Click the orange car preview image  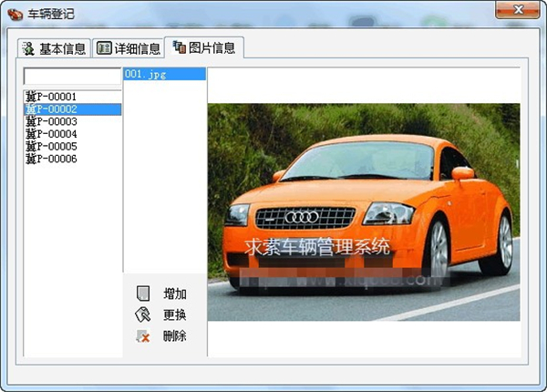[x=363, y=211]
